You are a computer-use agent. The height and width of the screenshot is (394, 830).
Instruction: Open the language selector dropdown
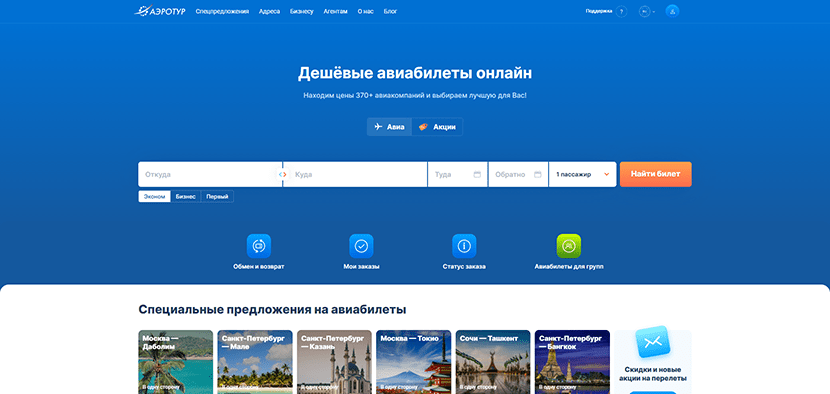coord(647,11)
